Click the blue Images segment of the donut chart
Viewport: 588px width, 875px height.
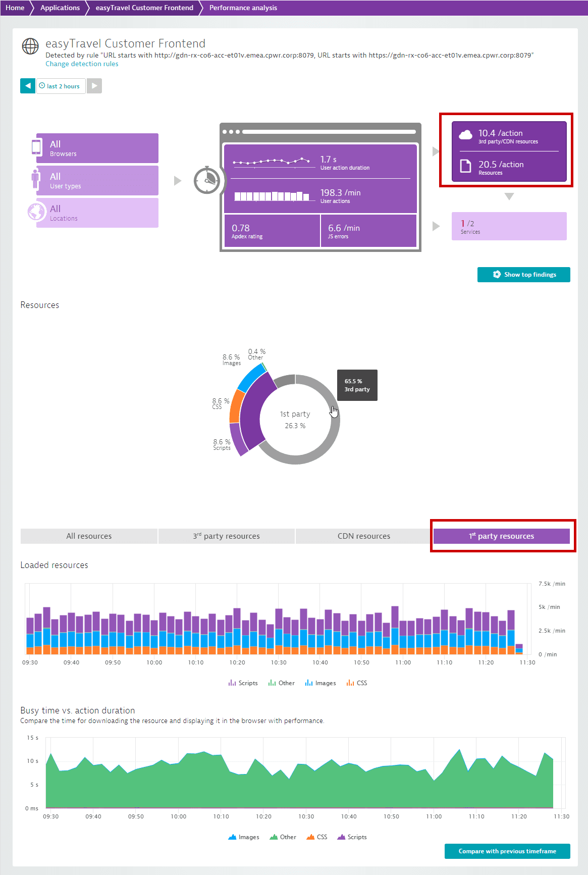tap(250, 378)
